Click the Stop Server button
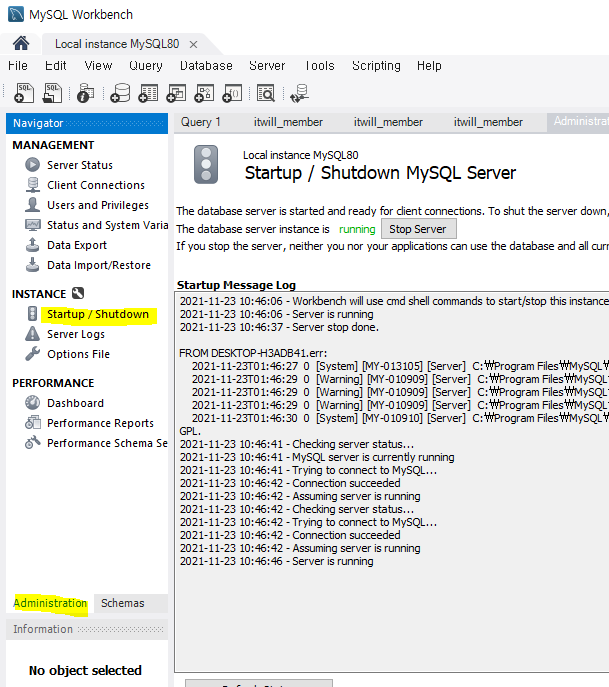 pos(418,229)
